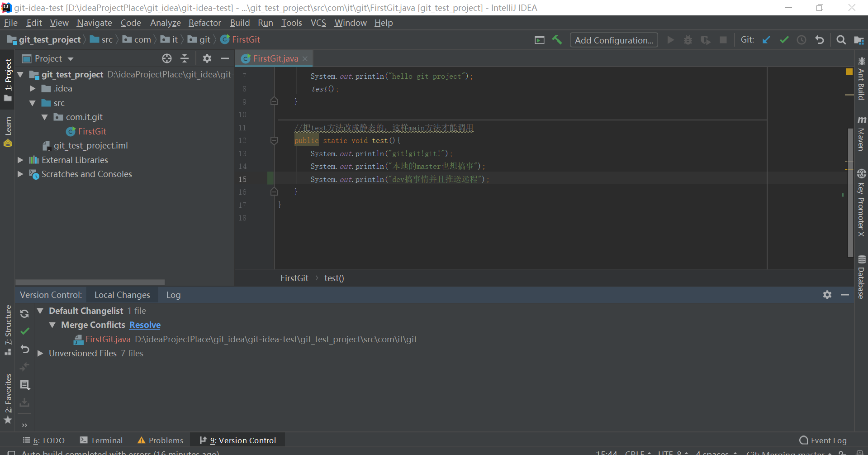Expand Unversioned Files group
The width and height of the screenshot is (868, 455).
click(40, 353)
